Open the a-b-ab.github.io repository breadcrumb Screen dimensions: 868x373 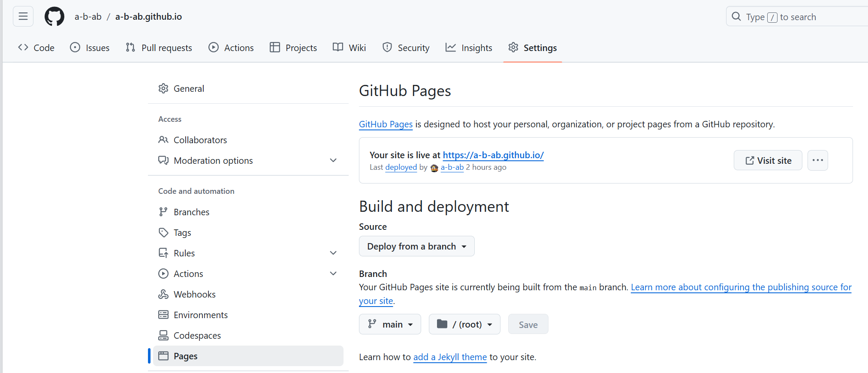point(148,17)
